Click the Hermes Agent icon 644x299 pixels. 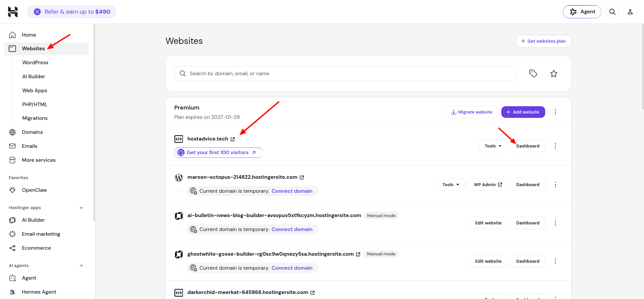click(12, 292)
